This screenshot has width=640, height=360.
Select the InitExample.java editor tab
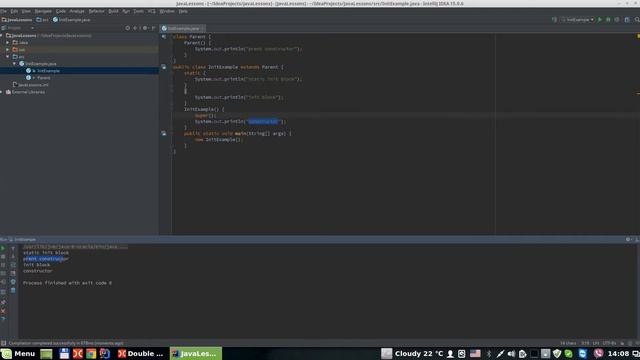coord(182,28)
